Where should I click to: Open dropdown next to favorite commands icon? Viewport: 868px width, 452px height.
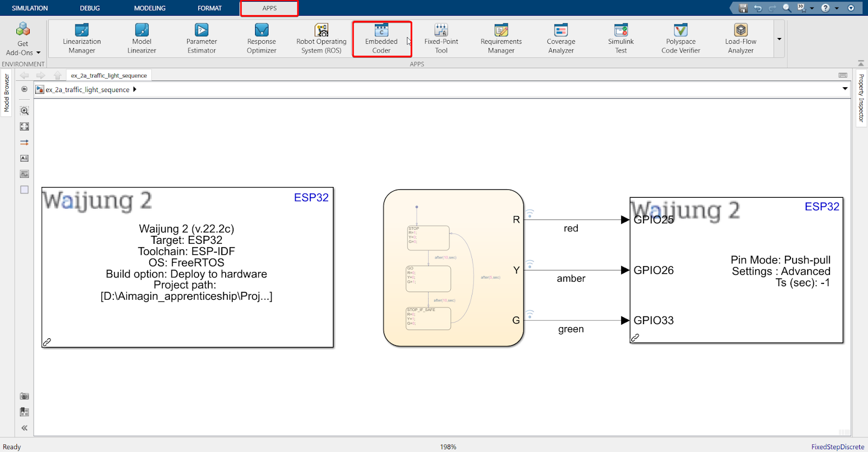click(x=812, y=8)
